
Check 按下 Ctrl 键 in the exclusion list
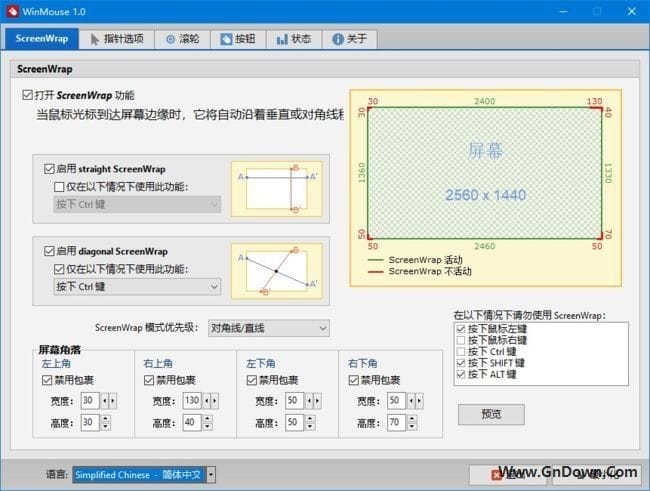coord(461,352)
